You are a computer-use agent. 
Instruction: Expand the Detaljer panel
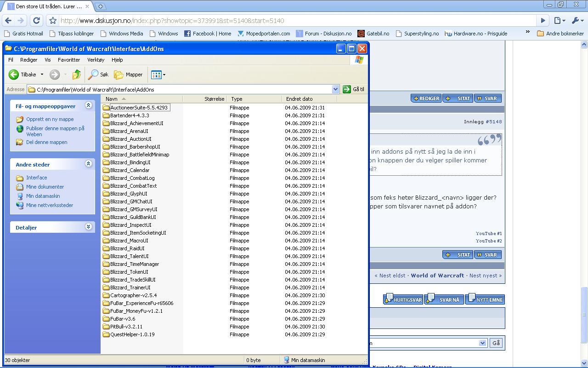(x=88, y=227)
